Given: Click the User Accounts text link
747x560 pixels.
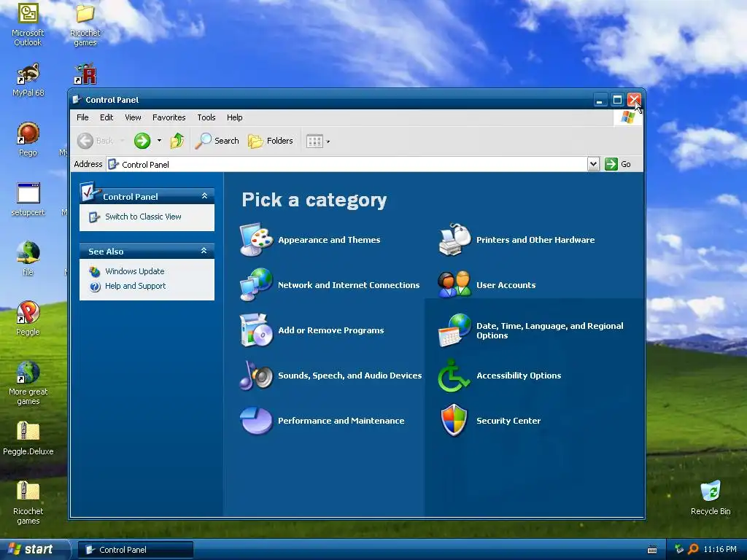Looking at the screenshot, I should tap(506, 285).
